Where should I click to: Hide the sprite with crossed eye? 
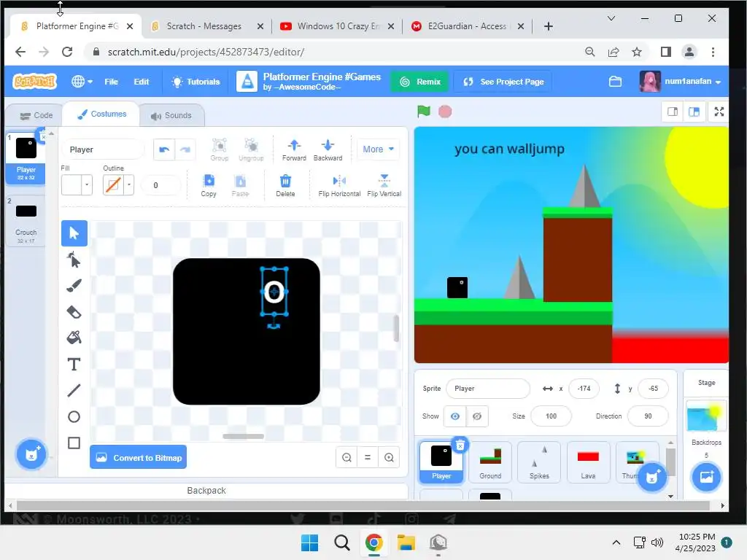tap(477, 416)
